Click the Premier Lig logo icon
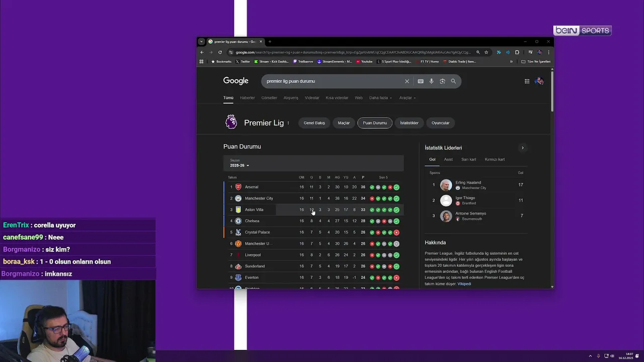Screen dimensions: 644x362 coord(231,122)
